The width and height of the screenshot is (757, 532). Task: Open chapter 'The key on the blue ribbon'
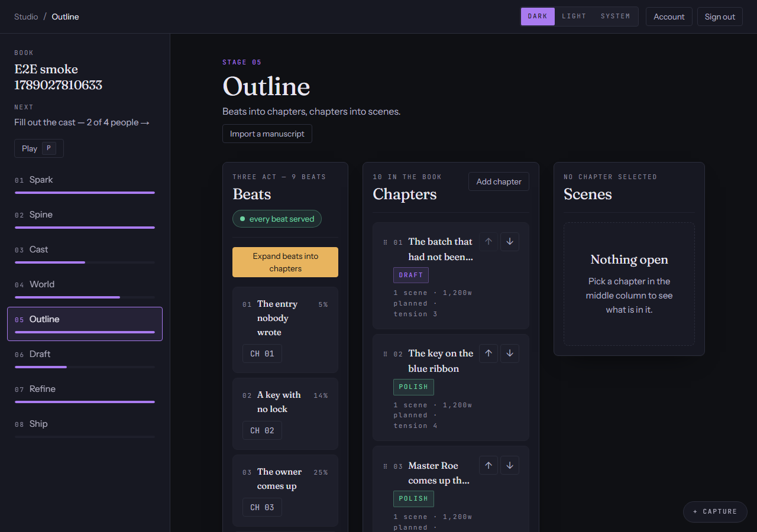coord(441,361)
